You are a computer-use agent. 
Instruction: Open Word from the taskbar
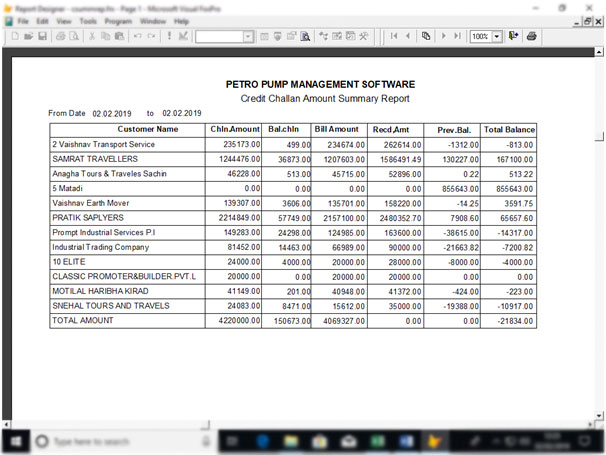406,441
